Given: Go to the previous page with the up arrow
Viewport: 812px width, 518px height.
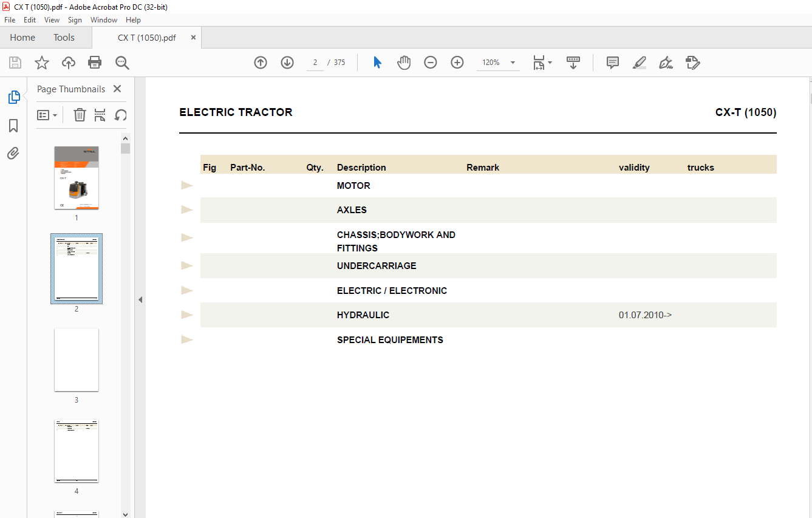Looking at the screenshot, I should 261,63.
